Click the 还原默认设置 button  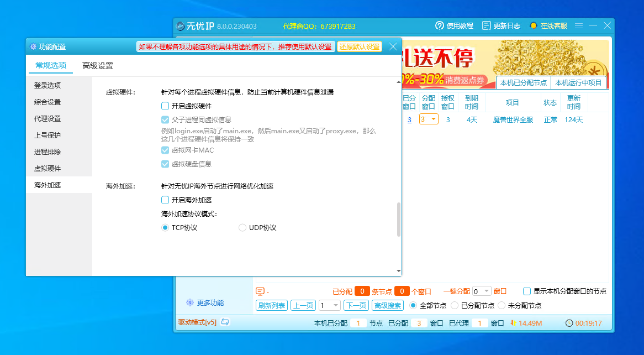[360, 46]
